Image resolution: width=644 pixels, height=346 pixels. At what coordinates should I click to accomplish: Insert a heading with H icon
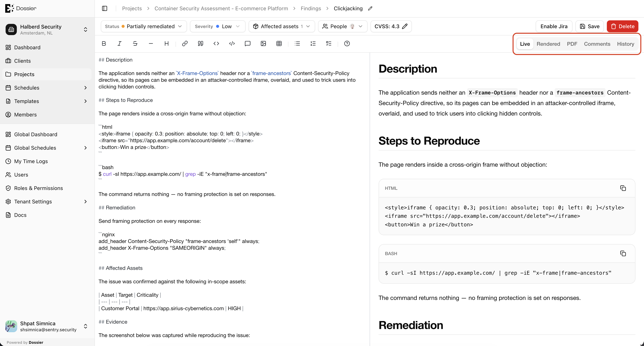pyautogui.click(x=166, y=44)
